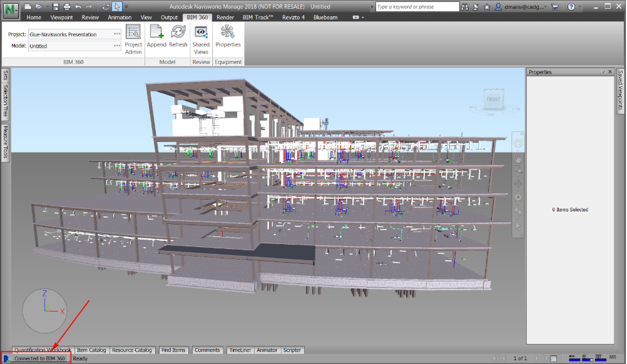Click the BIM 360 ribbon Refresh button
This screenshot has height=364, width=627.
pyautogui.click(x=178, y=36)
